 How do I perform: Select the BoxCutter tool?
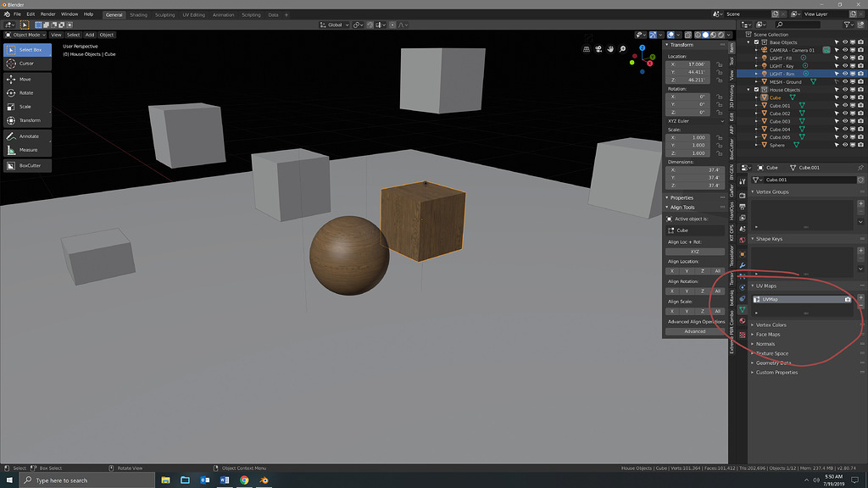coord(27,165)
